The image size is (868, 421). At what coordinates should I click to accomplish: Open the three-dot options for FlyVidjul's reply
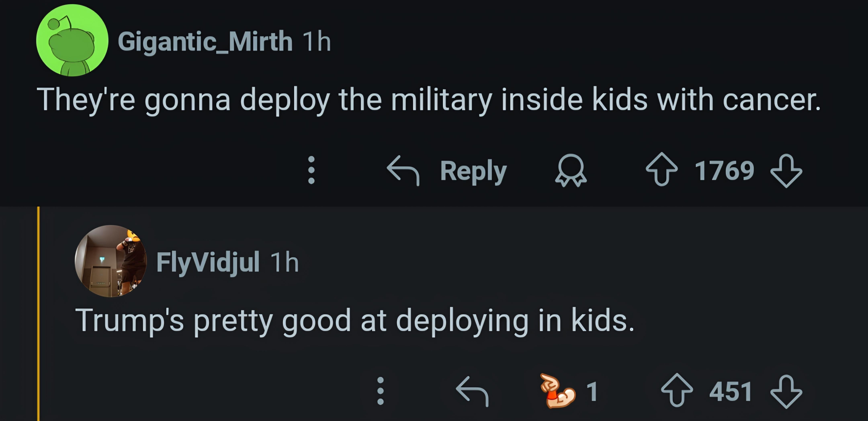[x=380, y=391]
